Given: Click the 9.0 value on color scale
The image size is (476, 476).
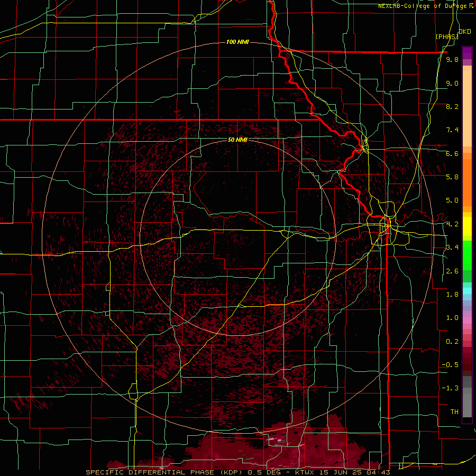Looking at the screenshot, I should coord(452,83).
